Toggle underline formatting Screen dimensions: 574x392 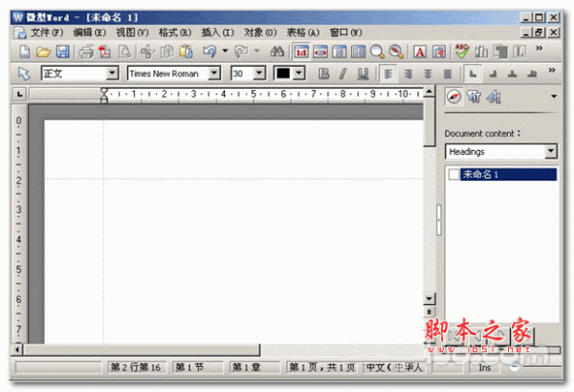point(363,74)
